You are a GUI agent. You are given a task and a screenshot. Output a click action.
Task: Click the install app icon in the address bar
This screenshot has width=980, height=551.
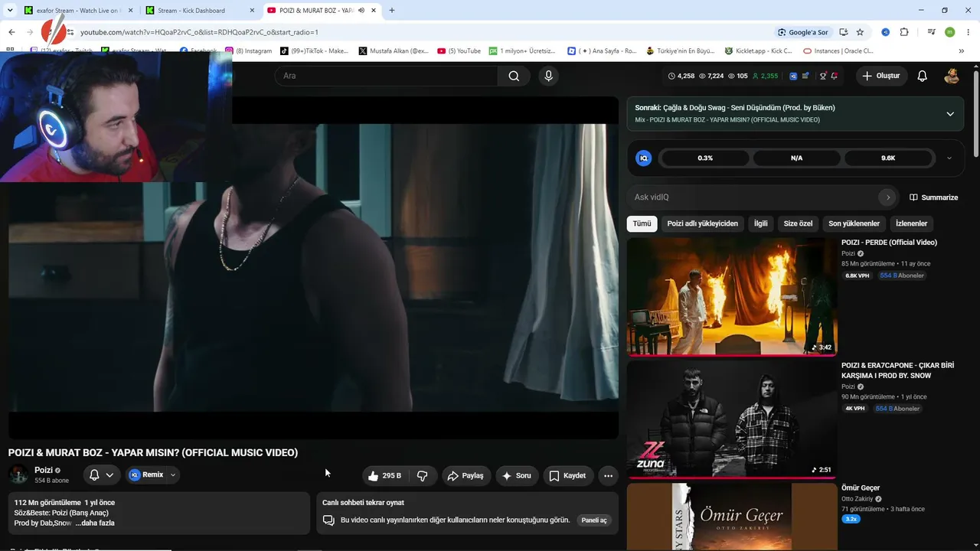pos(843,32)
